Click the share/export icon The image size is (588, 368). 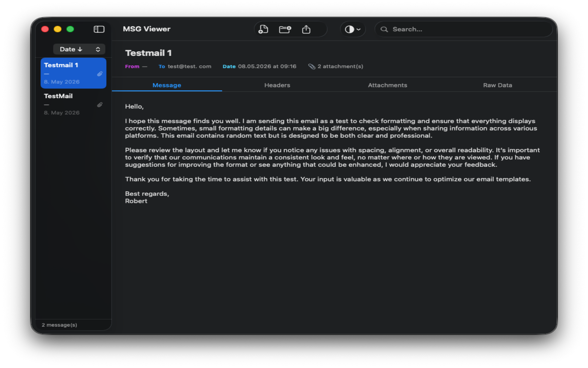click(x=306, y=29)
